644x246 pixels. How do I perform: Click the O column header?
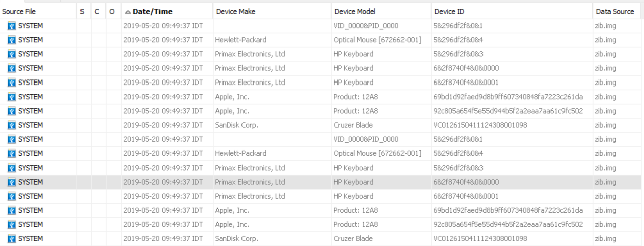coord(112,11)
